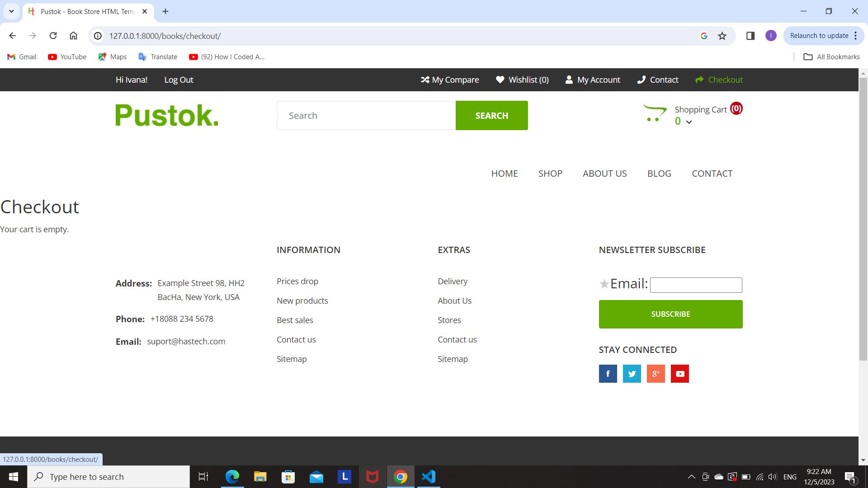Click the browser reload button

(53, 36)
